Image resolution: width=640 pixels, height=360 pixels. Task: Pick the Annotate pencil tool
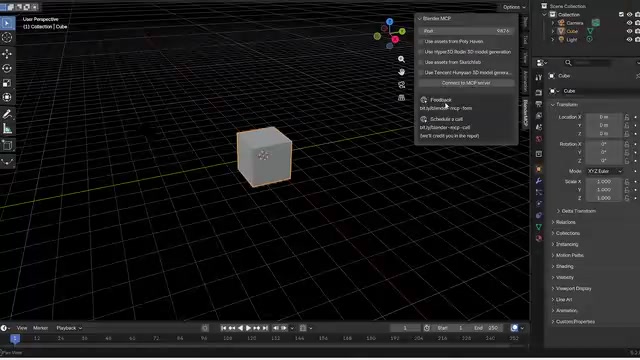pos(7,114)
